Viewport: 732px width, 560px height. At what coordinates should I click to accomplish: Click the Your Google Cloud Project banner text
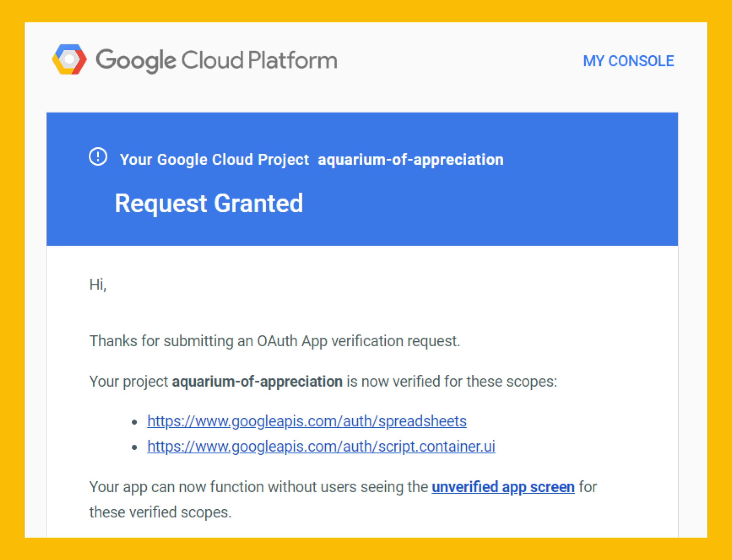click(214, 160)
